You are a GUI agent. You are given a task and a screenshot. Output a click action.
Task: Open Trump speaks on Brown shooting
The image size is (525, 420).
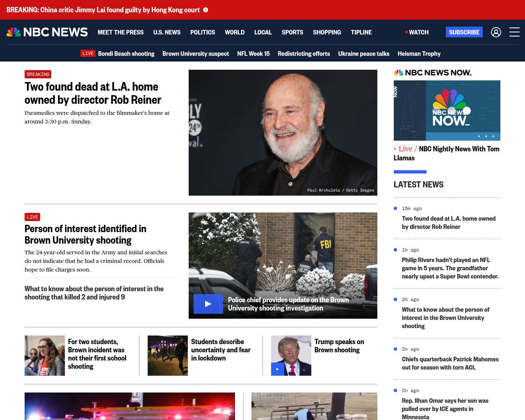pos(339,346)
